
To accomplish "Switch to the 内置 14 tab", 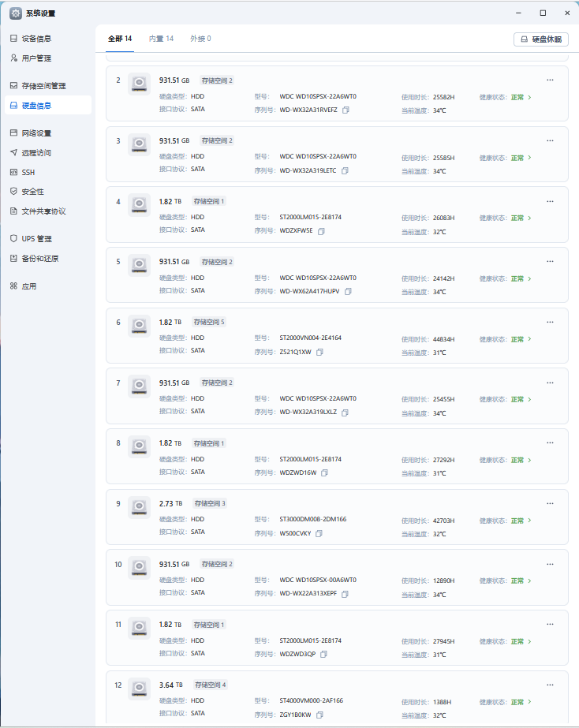I will [161, 39].
